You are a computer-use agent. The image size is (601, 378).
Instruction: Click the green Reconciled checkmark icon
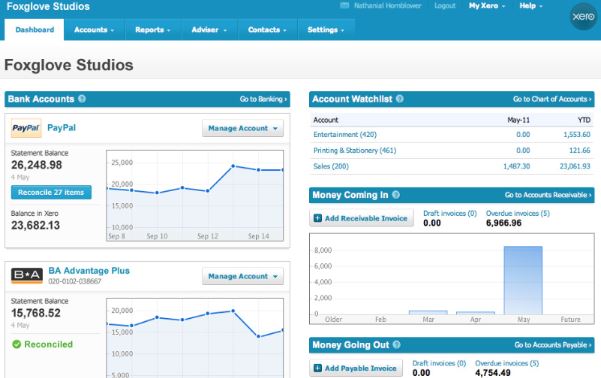point(16,344)
